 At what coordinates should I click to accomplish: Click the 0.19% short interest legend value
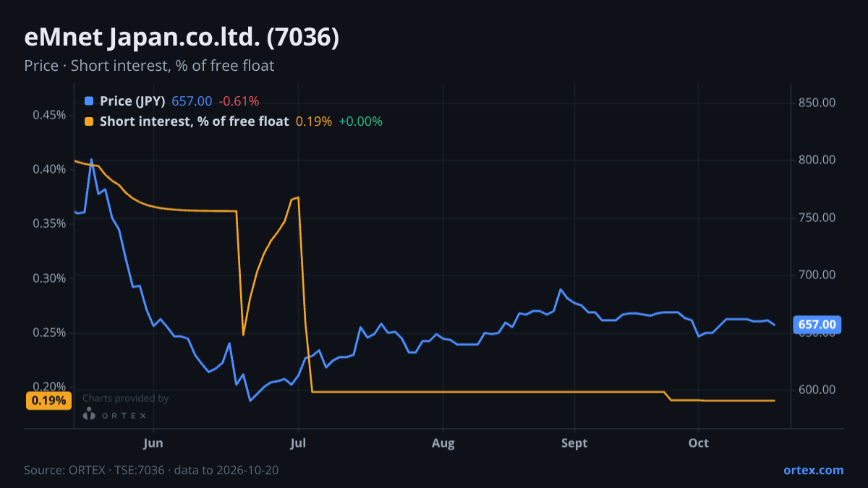tap(314, 121)
